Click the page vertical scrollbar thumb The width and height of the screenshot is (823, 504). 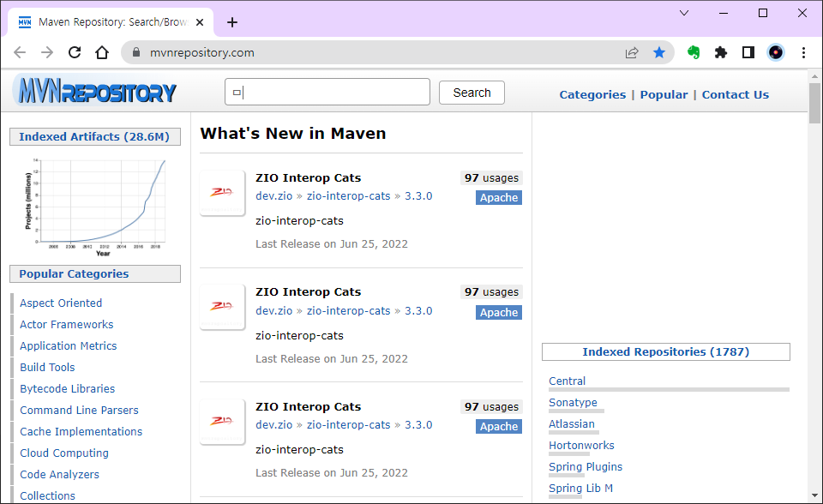coord(814,103)
